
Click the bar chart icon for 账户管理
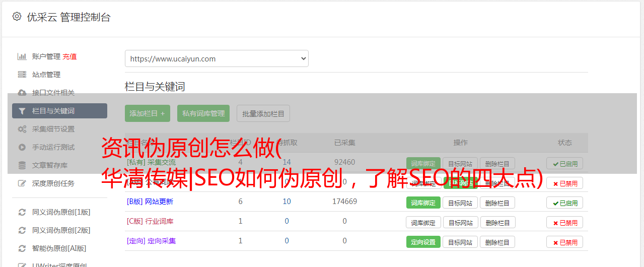[22, 56]
